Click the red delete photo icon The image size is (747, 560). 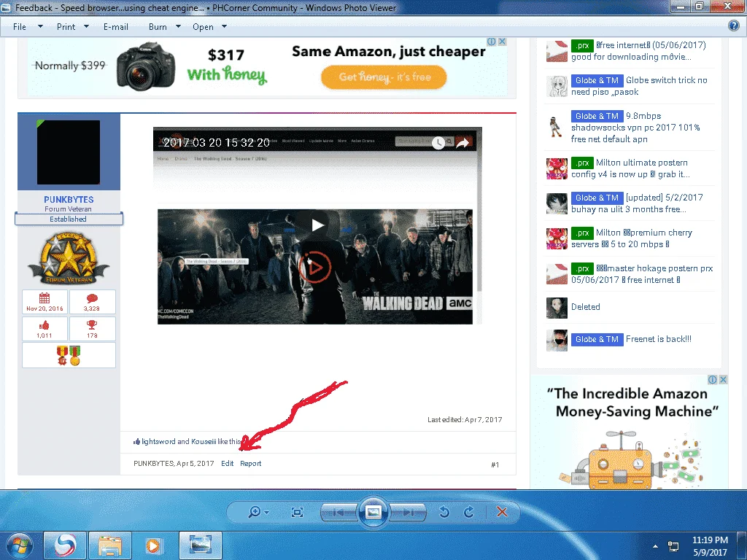[x=502, y=512]
